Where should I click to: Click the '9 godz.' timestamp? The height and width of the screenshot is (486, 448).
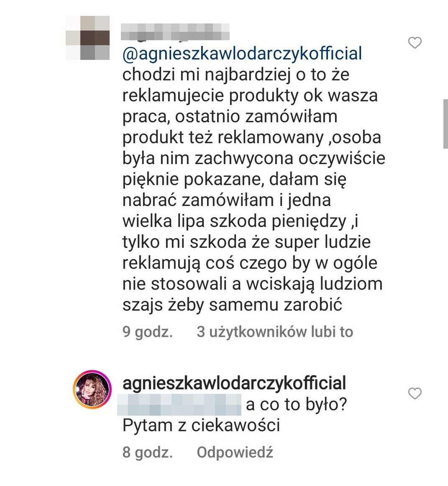[x=148, y=332]
